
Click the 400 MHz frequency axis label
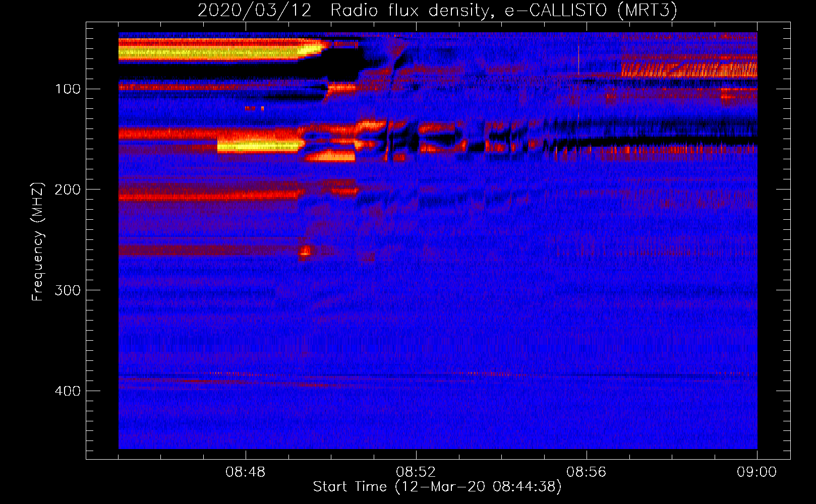[x=68, y=391]
